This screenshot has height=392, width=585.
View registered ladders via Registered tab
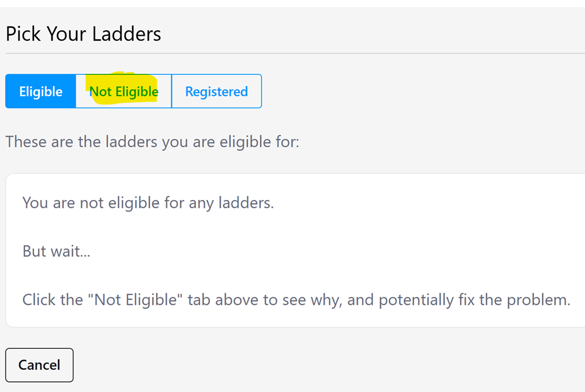click(x=216, y=91)
